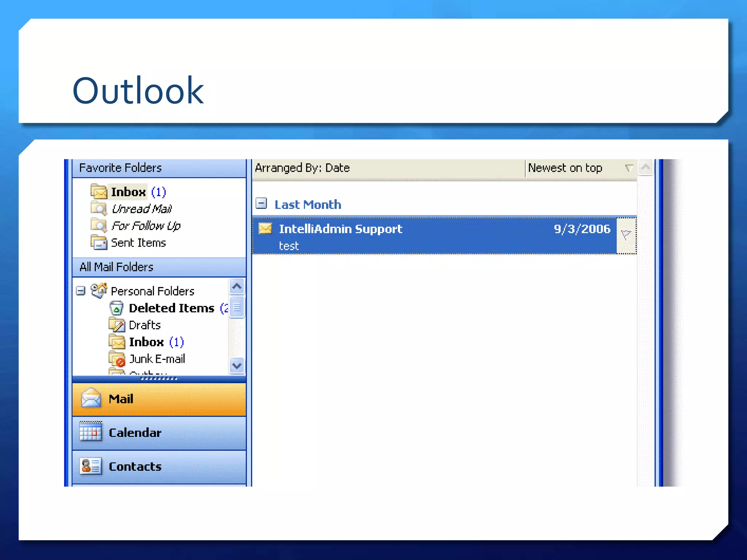Select the 'Inbox' label in Favorite Folders

pos(128,192)
